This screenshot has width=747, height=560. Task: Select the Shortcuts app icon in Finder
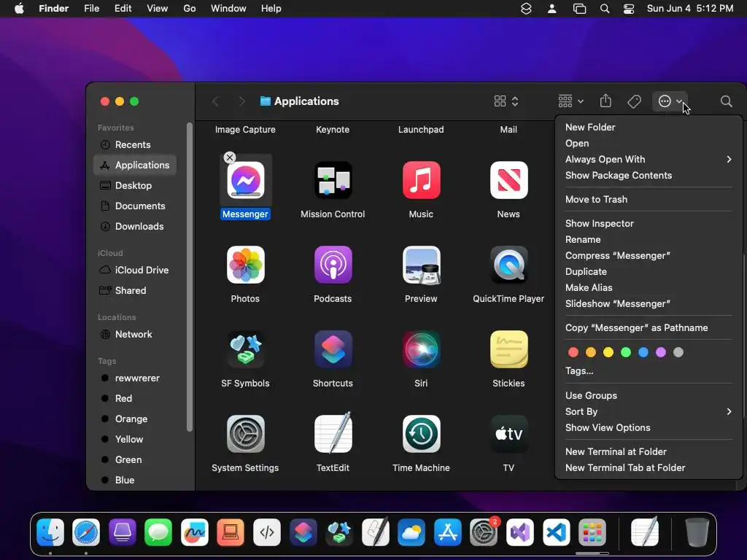[x=333, y=349]
